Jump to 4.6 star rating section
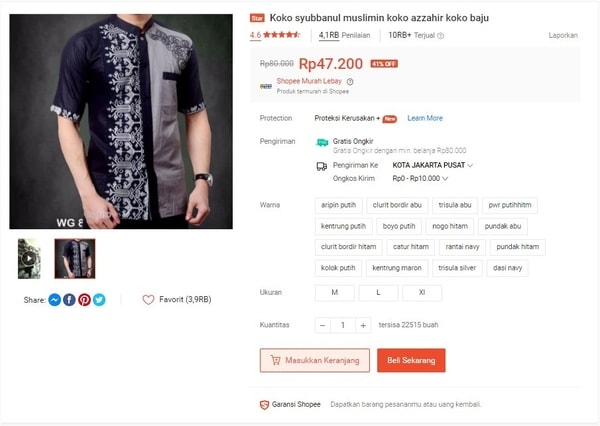Viewport: 600px width, 426px height. [275, 35]
